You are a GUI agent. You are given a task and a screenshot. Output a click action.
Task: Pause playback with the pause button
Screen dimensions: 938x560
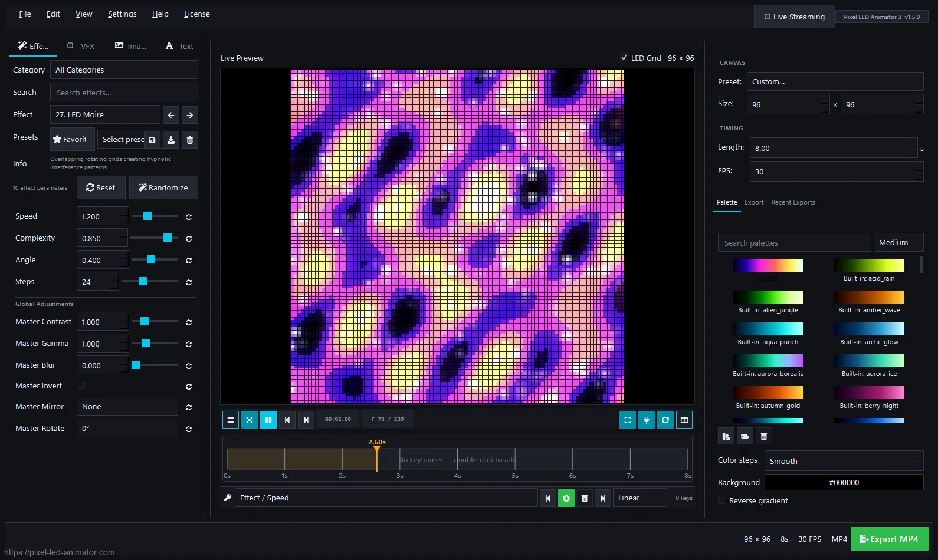click(x=268, y=420)
